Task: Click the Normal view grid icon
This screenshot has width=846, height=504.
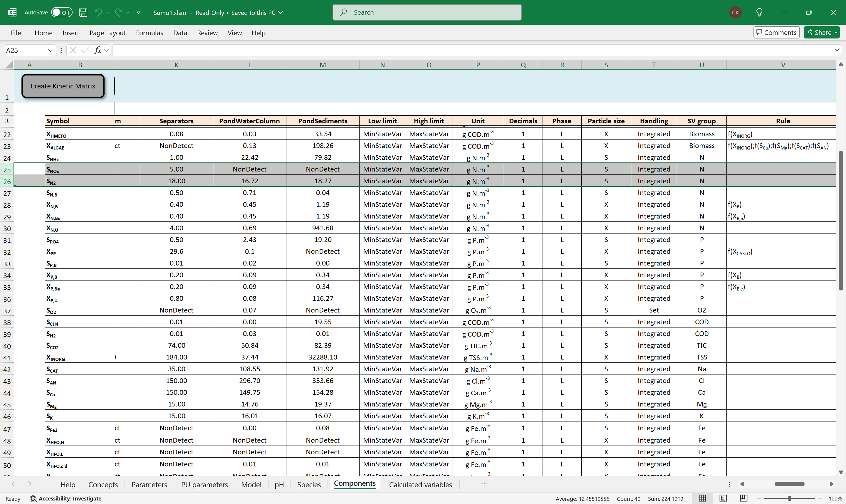Action: point(702,498)
